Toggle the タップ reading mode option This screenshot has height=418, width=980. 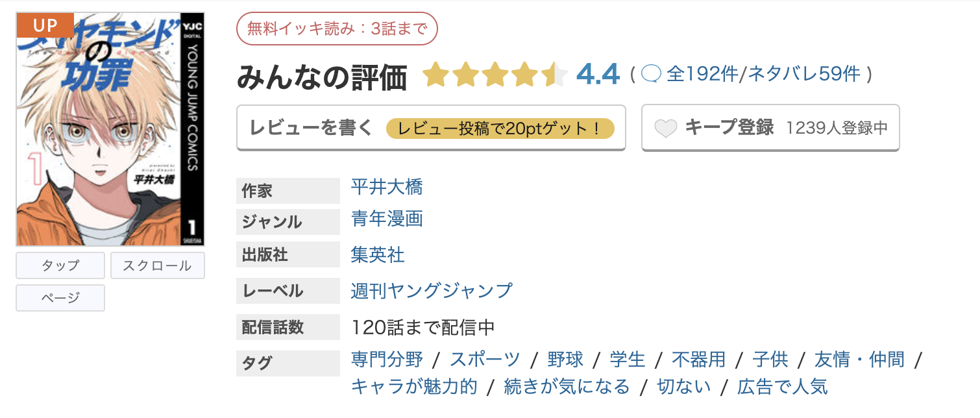[x=60, y=265]
